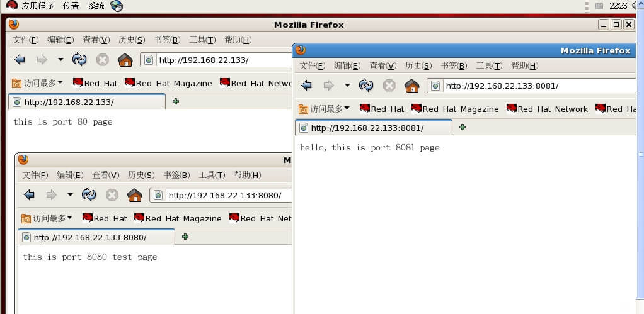Click Home icon in port 8081 window
The width and height of the screenshot is (644, 314).
411,86
